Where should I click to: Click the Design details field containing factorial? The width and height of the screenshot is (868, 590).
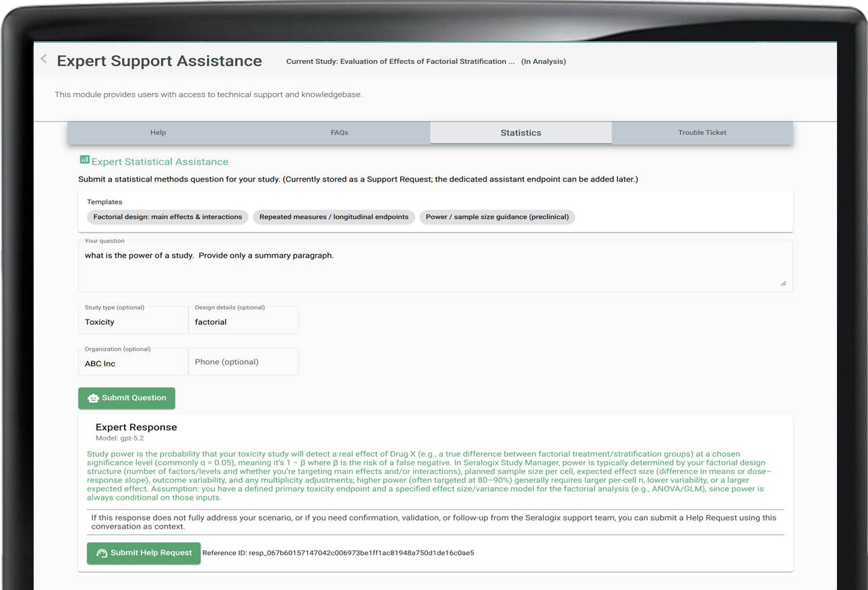point(243,322)
